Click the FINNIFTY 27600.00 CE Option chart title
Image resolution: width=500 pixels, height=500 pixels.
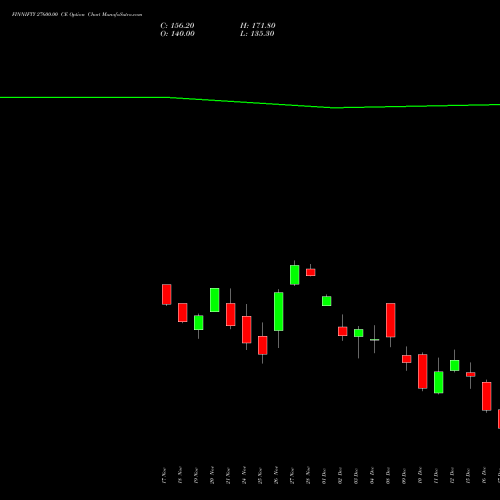77,15
